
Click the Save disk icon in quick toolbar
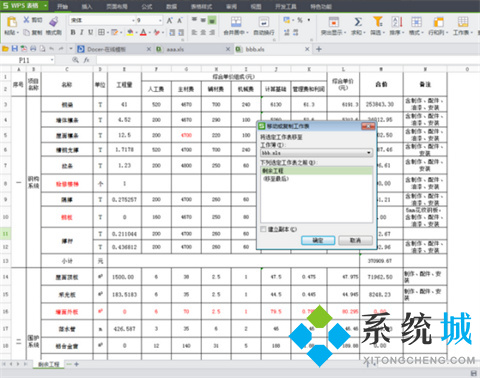click(15, 49)
